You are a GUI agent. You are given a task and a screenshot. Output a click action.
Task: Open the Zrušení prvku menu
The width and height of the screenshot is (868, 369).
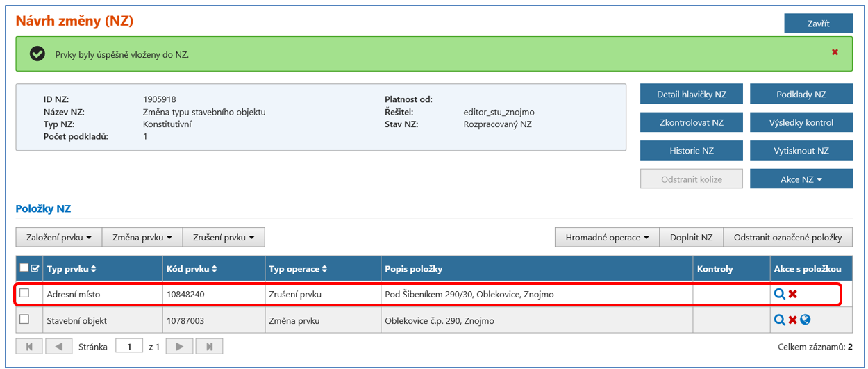[x=224, y=237]
